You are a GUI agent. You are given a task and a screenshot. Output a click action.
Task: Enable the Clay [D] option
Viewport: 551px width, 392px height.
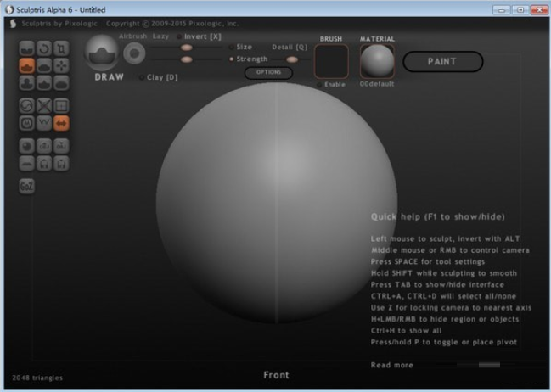pos(159,77)
